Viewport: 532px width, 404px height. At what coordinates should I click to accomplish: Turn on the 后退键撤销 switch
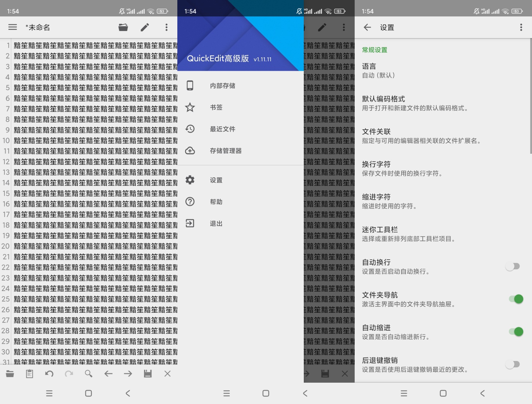click(513, 364)
